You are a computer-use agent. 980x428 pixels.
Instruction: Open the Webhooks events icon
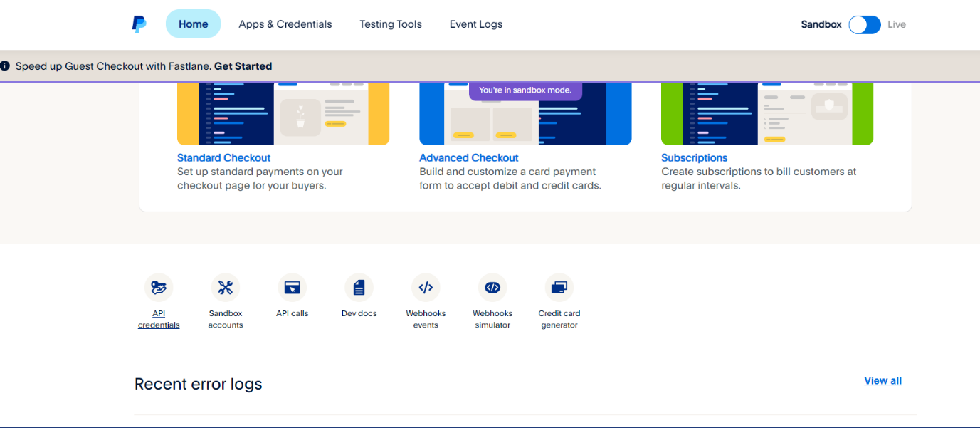pos(426,288)
